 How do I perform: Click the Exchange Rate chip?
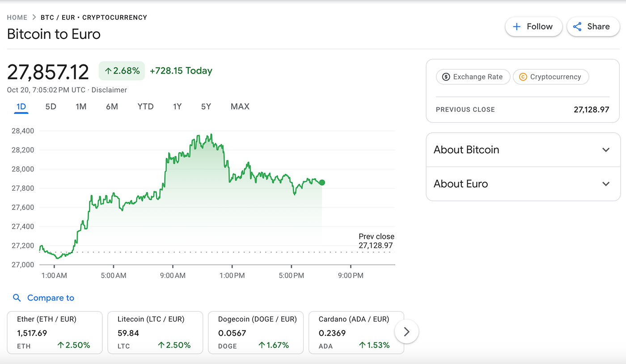pyautogui.click(x=473, y=77)
